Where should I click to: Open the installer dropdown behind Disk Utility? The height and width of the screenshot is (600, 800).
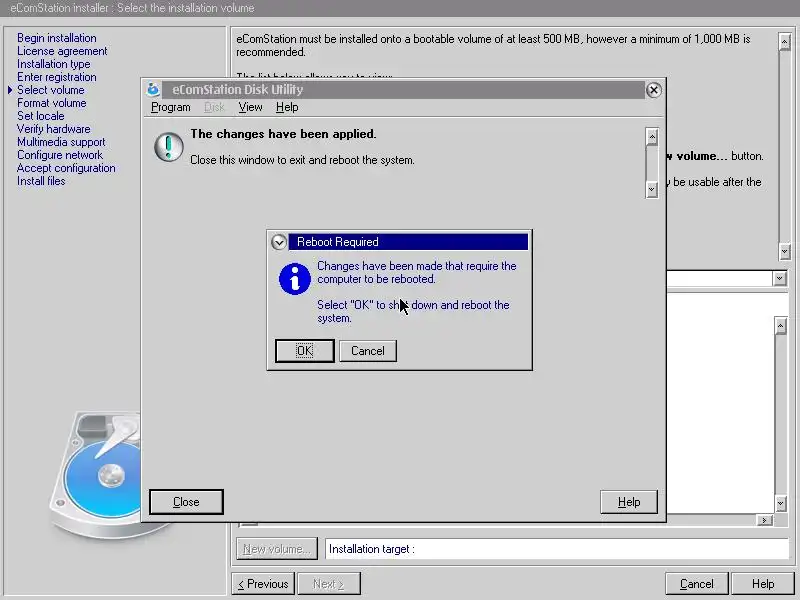[x=779, y=279]
